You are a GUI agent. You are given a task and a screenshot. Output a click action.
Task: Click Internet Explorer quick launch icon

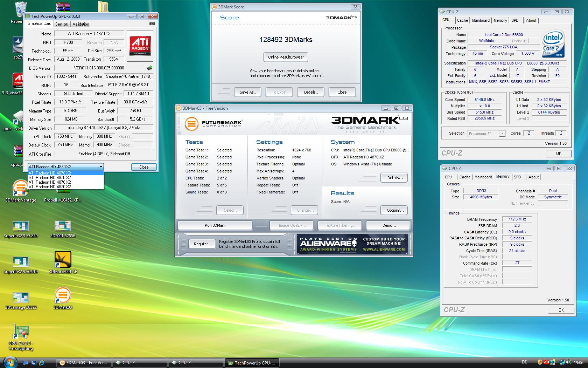42,363
